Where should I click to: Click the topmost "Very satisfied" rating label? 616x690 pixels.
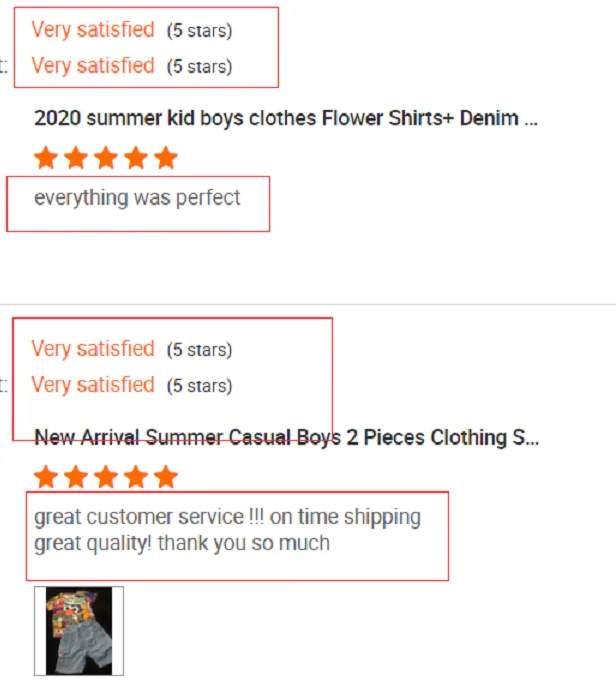click(93, 30)
